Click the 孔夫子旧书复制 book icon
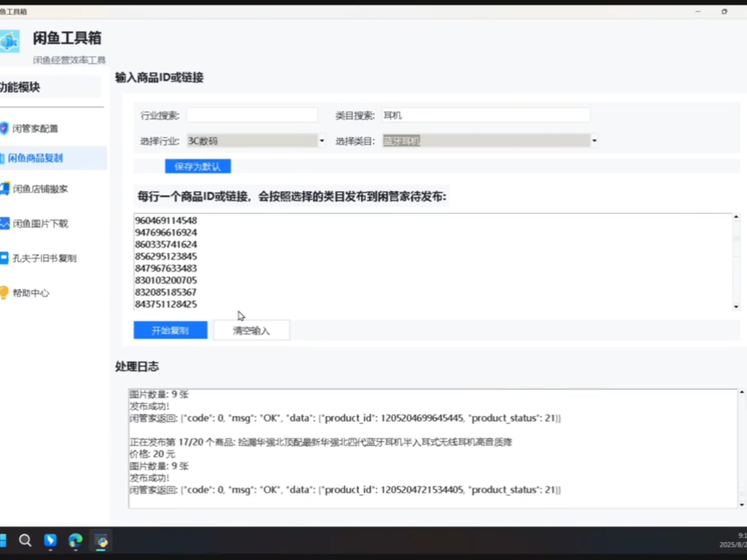 [4, 258]
